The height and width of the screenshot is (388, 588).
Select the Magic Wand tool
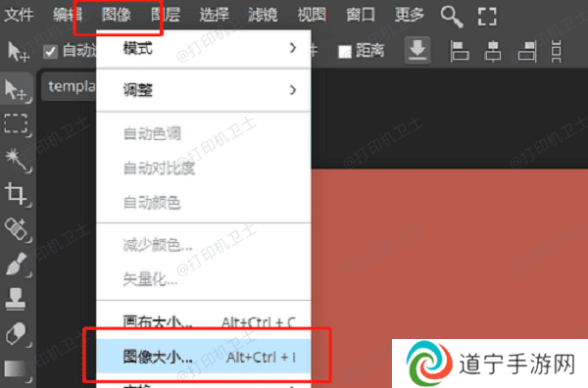17,160
